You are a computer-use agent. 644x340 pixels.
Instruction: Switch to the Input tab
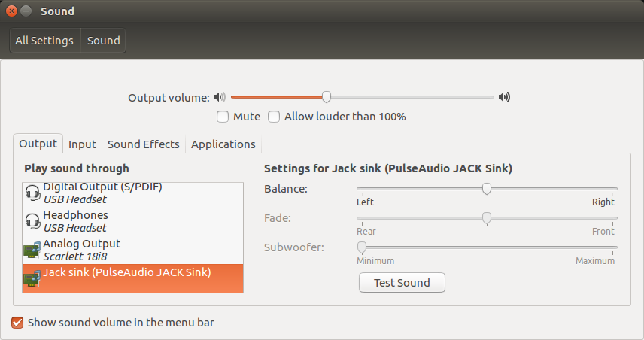(82, 144)
